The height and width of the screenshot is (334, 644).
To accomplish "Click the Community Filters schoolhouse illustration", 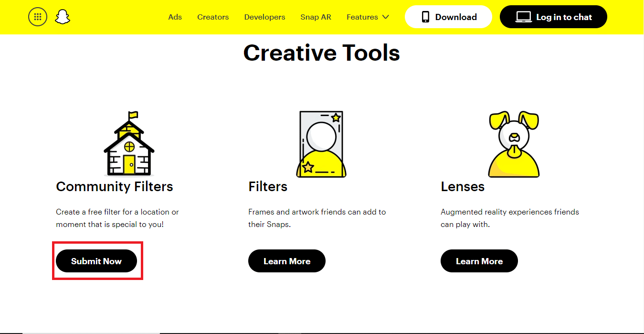I will 129,143.
